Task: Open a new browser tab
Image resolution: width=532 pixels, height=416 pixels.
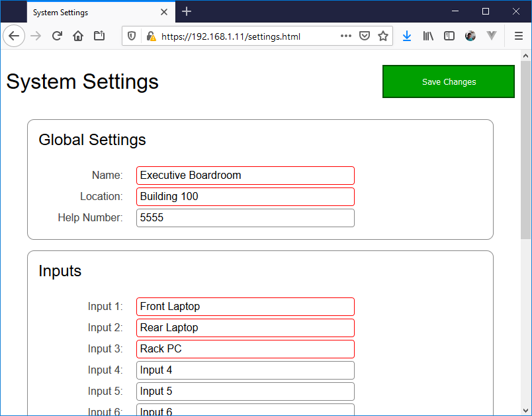Action: tap(187, 12)
